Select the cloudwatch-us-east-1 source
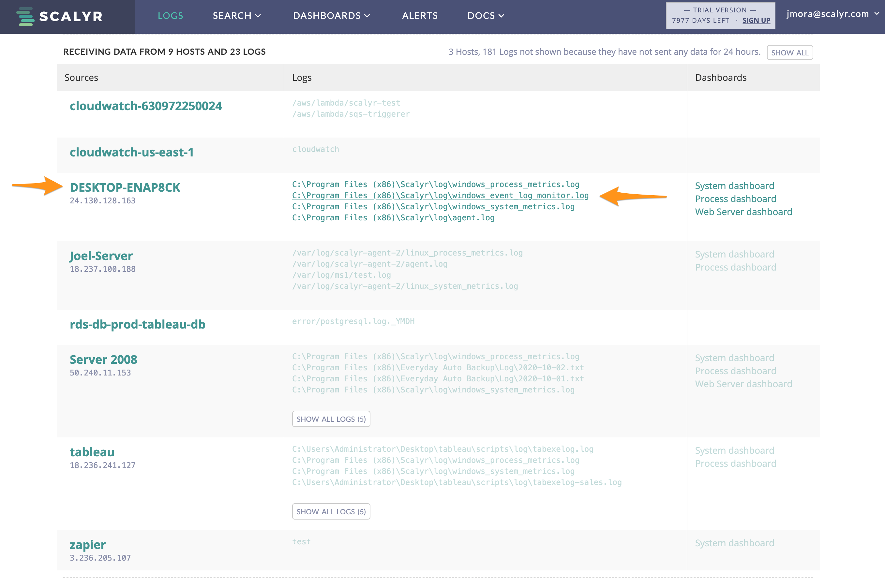Screen dimensions: 885x588 point(132,152)
